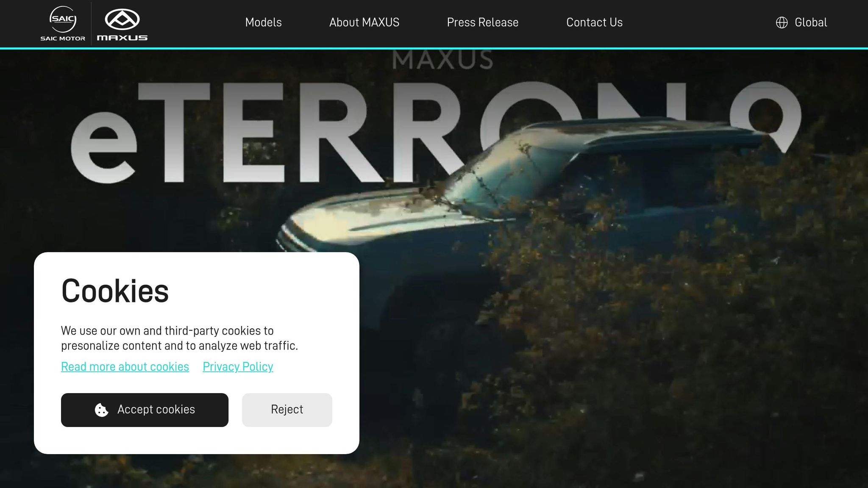The height and width of the screenshot is (488, 868).
Task: Click the SAIC Motor logo
Action: [63, 24]
